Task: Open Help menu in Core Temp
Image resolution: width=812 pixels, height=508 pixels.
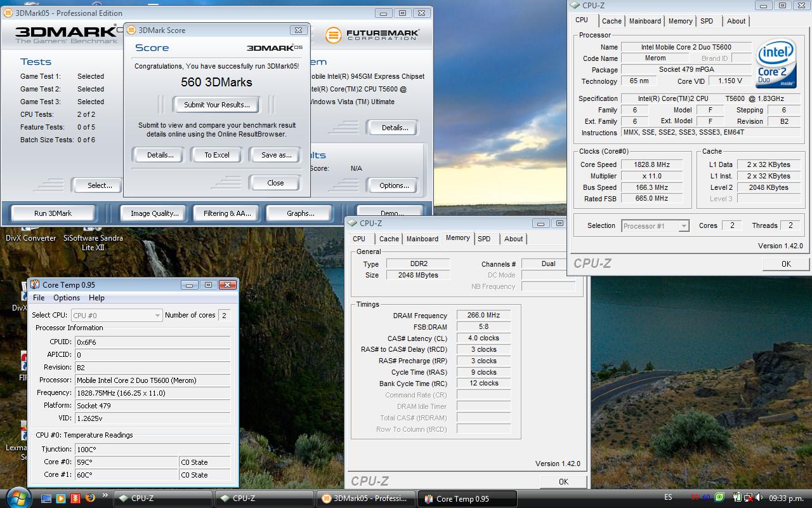Action: coord(96,298)
